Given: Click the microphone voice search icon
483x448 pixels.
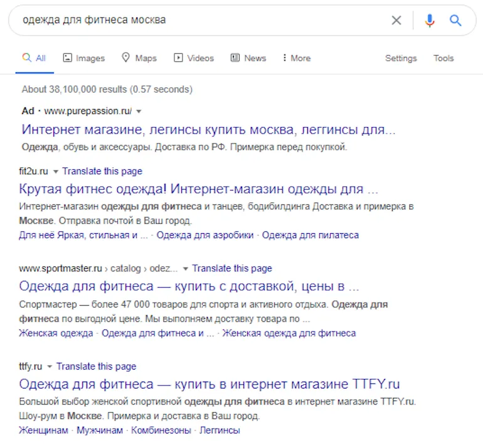Looking at the screenshot, I should pos(430,20).
